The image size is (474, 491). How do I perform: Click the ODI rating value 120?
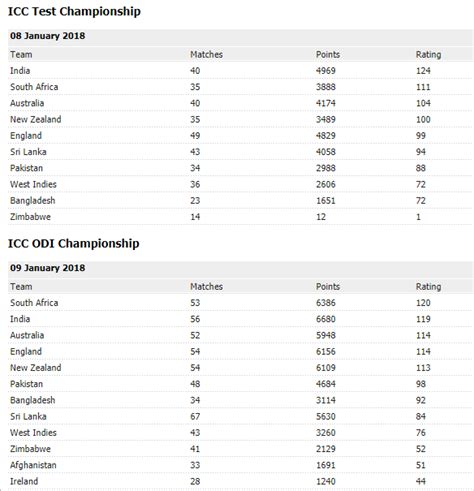click(x=423, y=303)
